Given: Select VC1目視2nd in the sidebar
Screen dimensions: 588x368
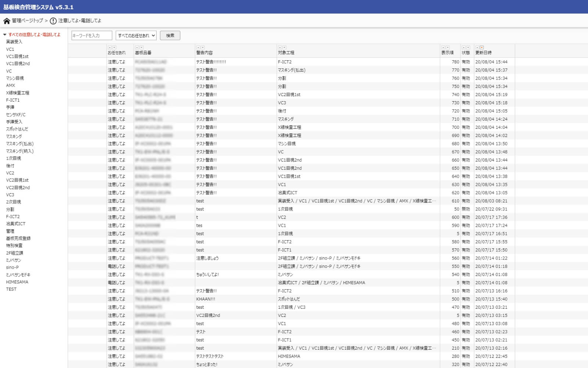Looking at the screenshot, I should 18,64.
